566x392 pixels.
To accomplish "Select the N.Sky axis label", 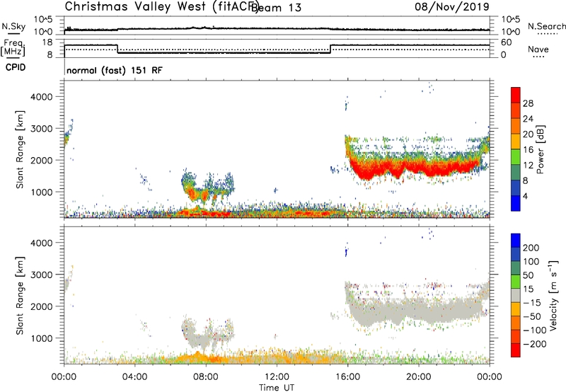I will [x=13, y=26].
